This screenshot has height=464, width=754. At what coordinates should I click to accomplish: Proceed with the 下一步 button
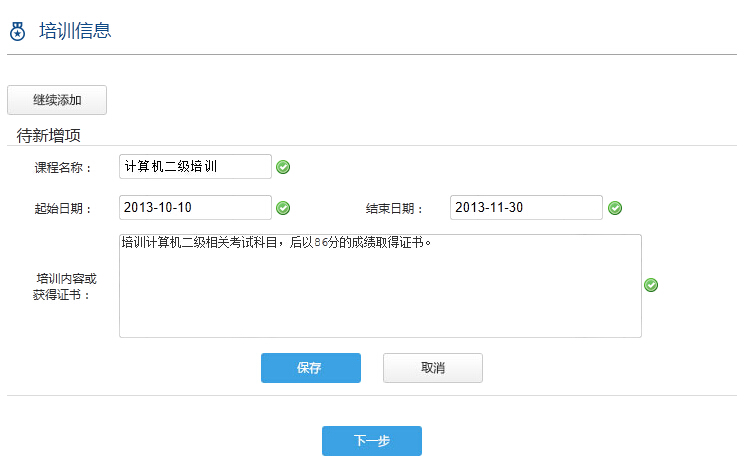click(371, 441)
